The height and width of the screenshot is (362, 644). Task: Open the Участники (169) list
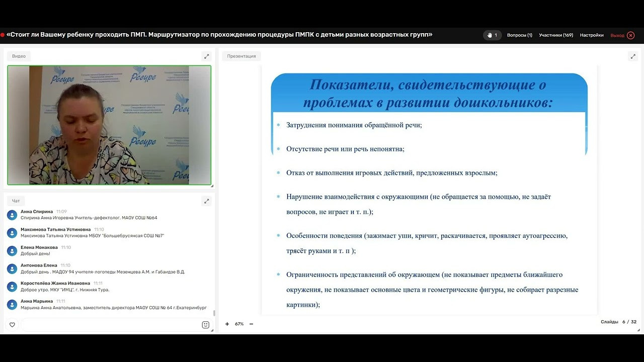point(556,35)
